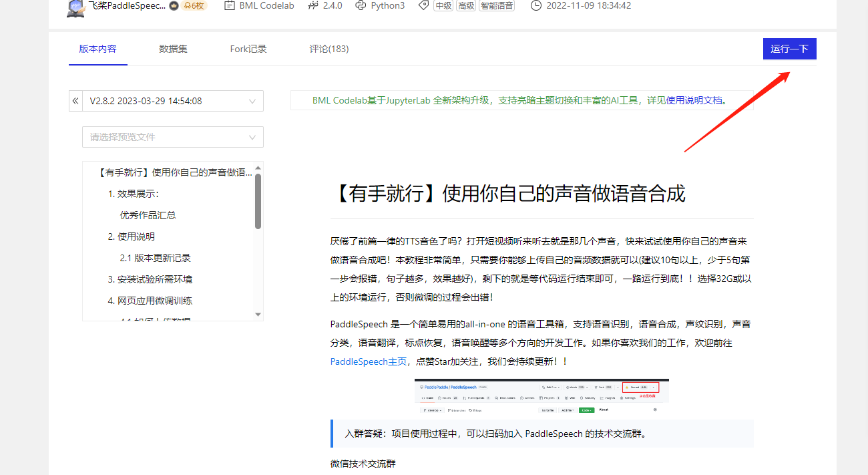This screenshot has height=475, width=868.
Task: Jump to outline item 优秀作品汇总
Action: coord(148,215)
